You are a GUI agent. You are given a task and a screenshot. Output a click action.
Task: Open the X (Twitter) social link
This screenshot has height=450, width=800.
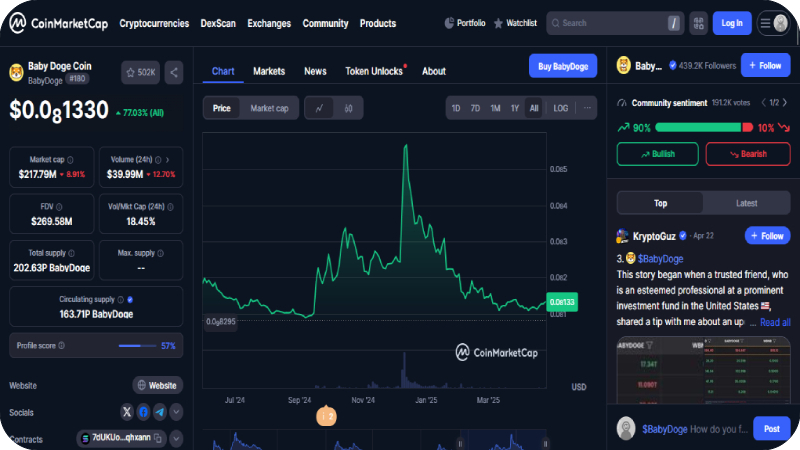[127, 412]
